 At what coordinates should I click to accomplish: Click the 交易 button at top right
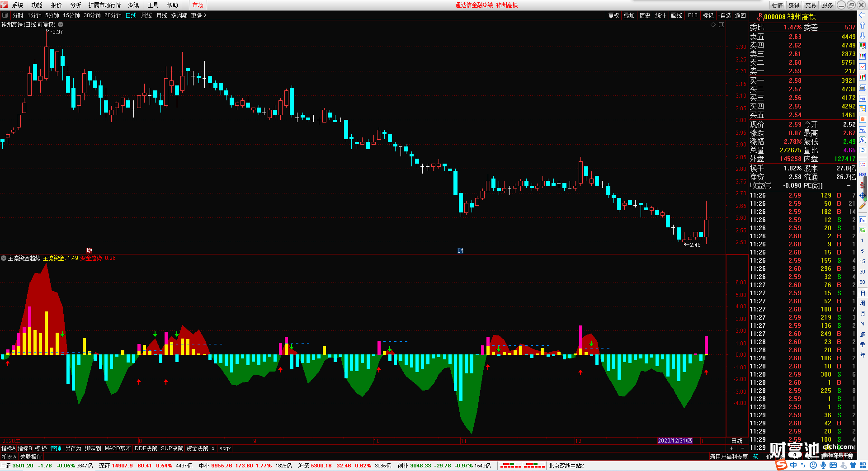tap(811, 5)
